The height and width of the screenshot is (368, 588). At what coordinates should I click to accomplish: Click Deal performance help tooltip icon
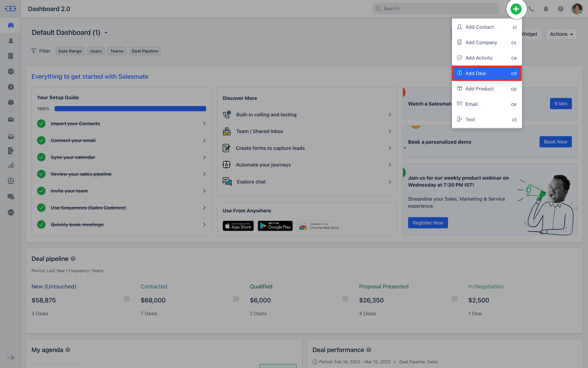point(369,350)
